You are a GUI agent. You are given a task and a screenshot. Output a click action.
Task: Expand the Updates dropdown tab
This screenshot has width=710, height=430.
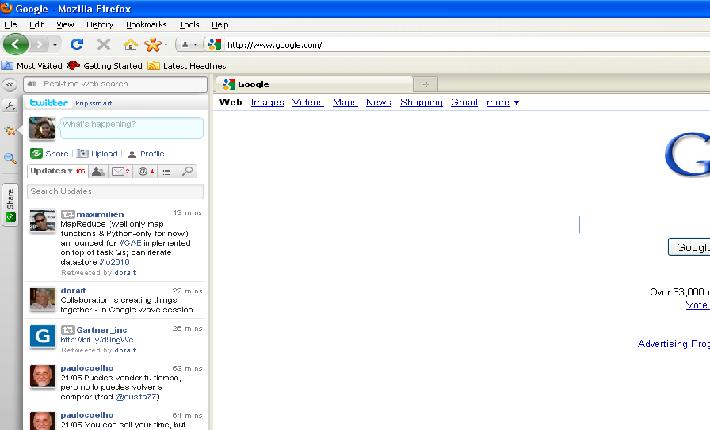click(x=57, y=171)
